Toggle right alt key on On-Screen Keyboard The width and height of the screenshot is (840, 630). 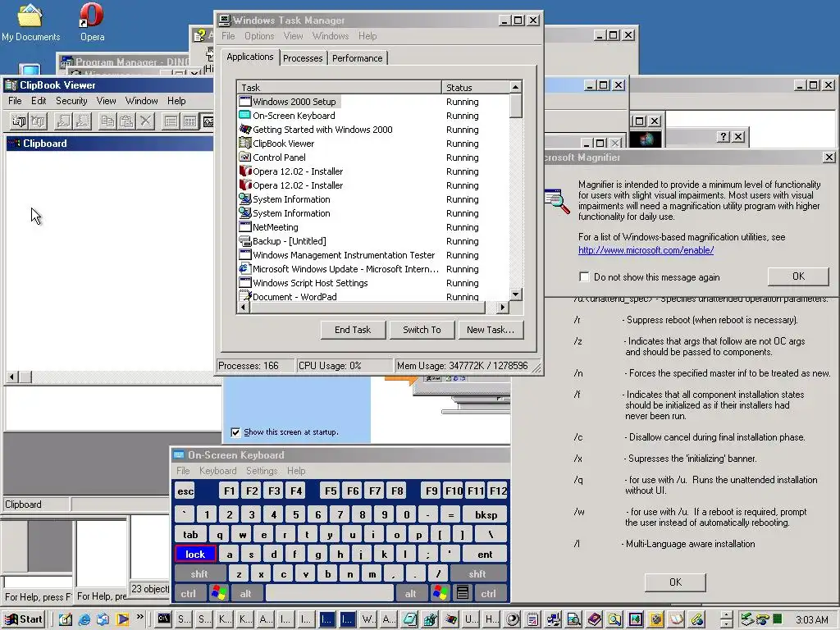[x=410, y=594]
